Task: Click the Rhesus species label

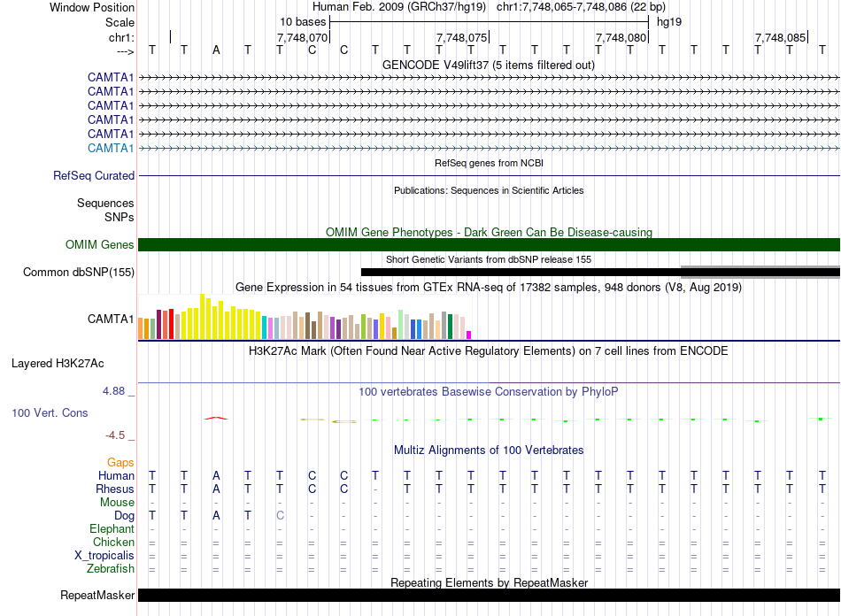Action: (x=115, y=489)
